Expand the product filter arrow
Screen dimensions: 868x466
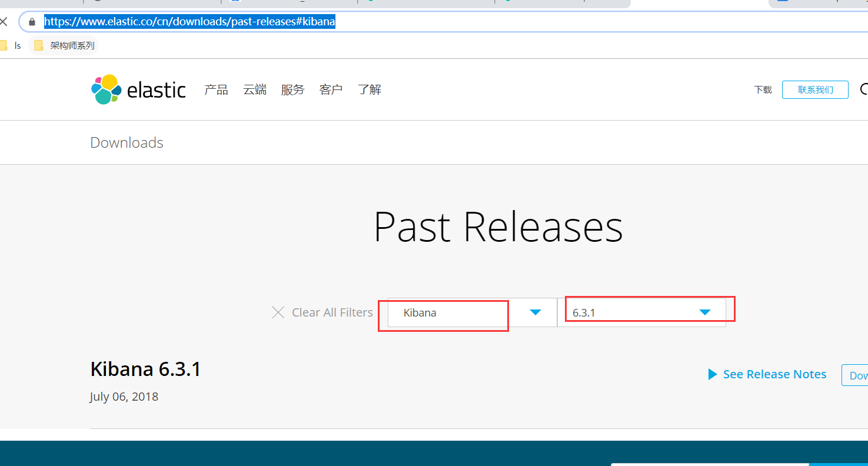(535, 312)
